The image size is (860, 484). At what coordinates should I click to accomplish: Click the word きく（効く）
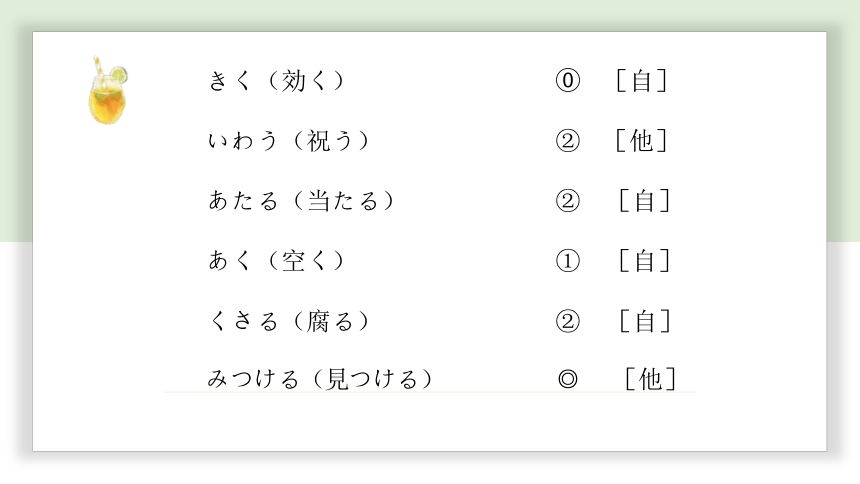pyautogui.click(x=277, y=81)
